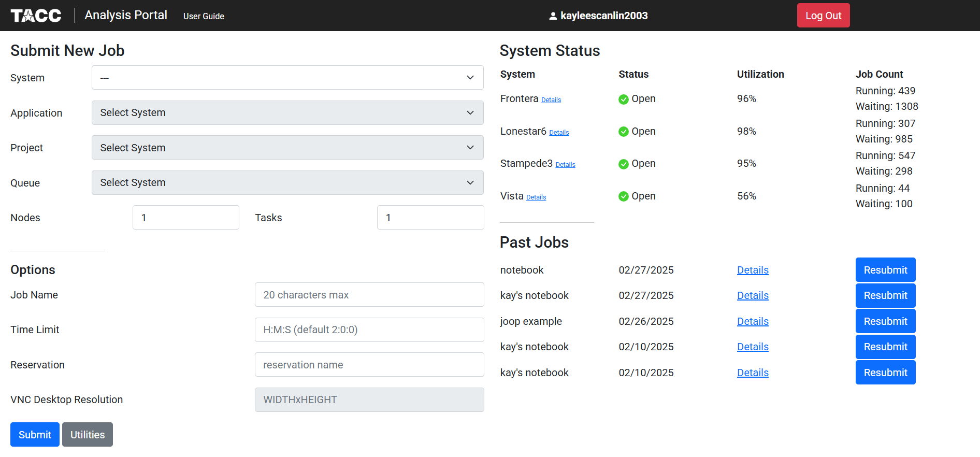Open the User Guide menu link

pos(204,16)
